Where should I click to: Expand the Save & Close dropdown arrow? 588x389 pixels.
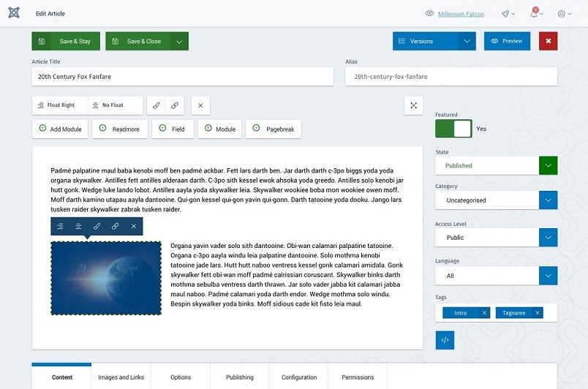[179, 42]
